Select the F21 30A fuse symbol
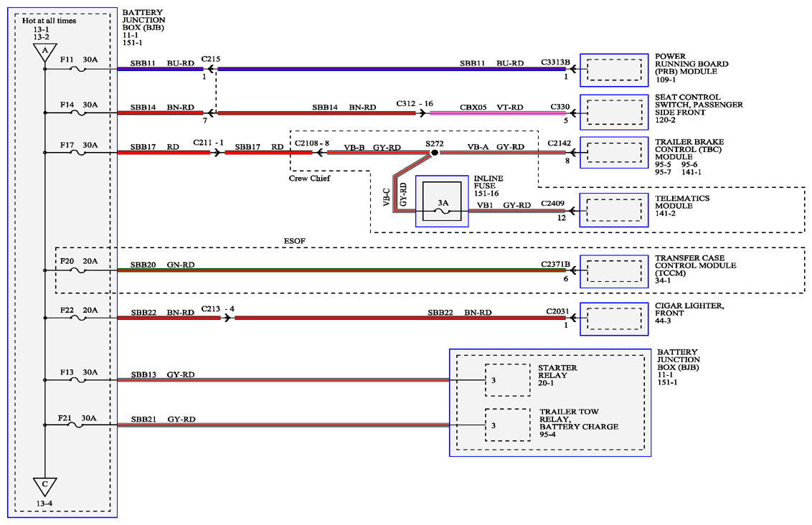The height and width of the screenshot is (525, 812). 76,425
